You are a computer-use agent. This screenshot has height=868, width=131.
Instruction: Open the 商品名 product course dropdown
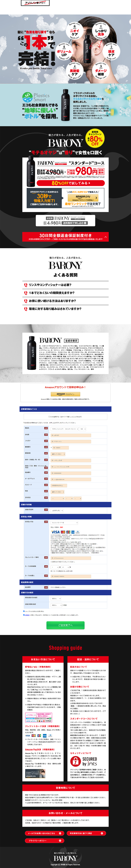click(64, 429)
